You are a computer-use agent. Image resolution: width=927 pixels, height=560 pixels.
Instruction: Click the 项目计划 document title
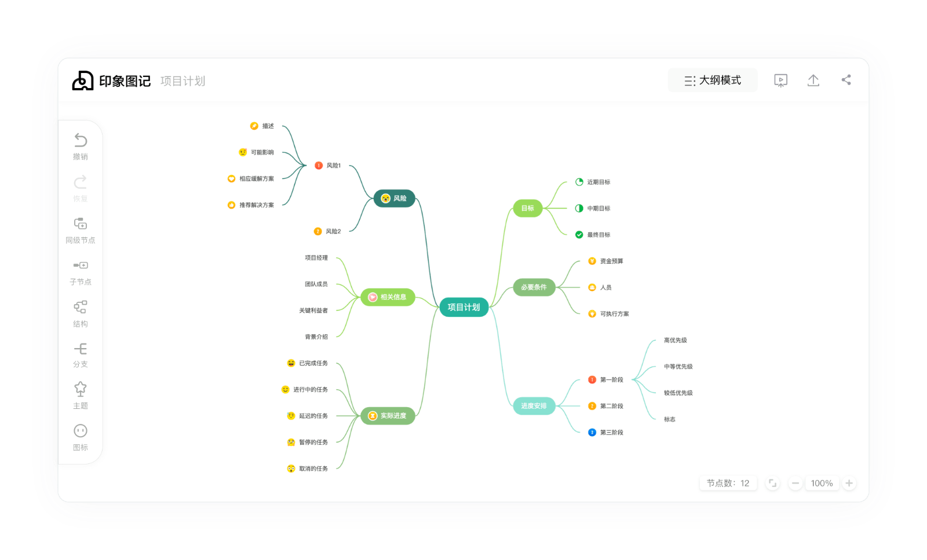[x=183, y=81]
